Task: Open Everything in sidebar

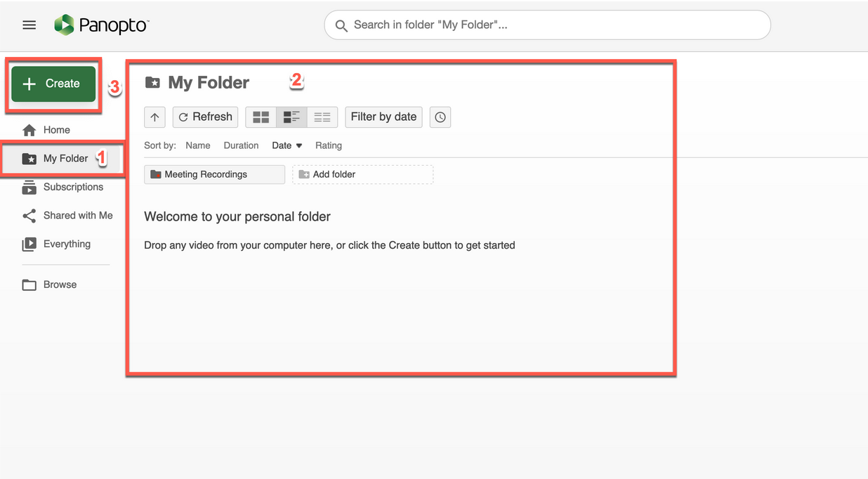Action: pos(56,244)
